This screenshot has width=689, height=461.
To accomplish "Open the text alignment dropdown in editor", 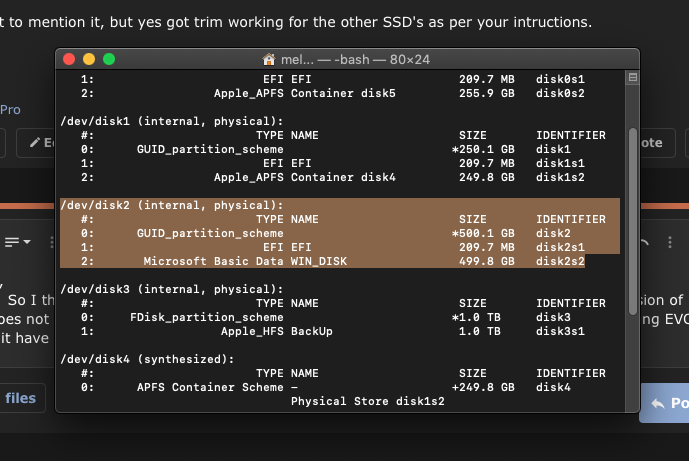I will 18,242.
